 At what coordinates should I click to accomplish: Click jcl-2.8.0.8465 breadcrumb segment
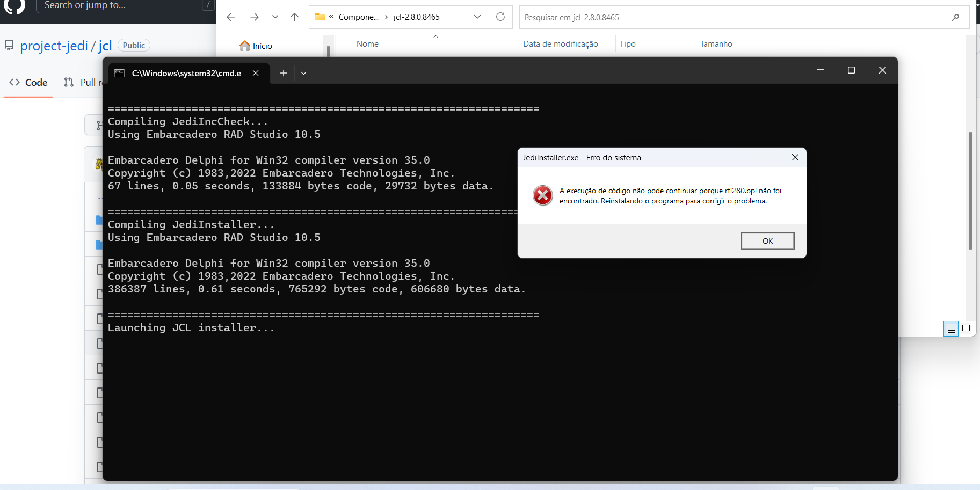click(416, 17)
